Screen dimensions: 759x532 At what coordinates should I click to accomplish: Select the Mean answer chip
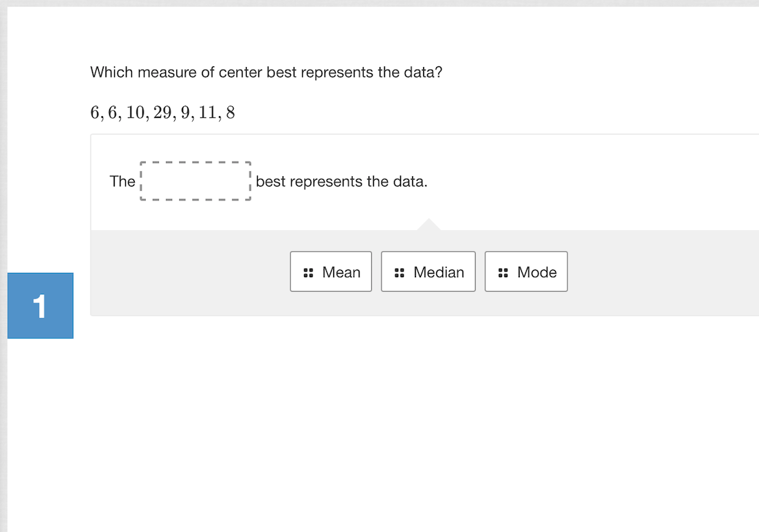[x=331, y=272]
